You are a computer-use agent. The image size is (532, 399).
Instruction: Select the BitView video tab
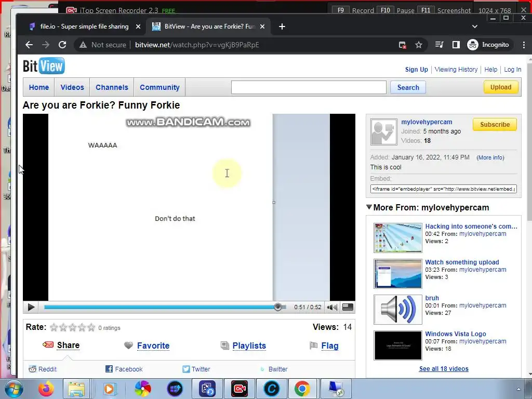(209, 26)
